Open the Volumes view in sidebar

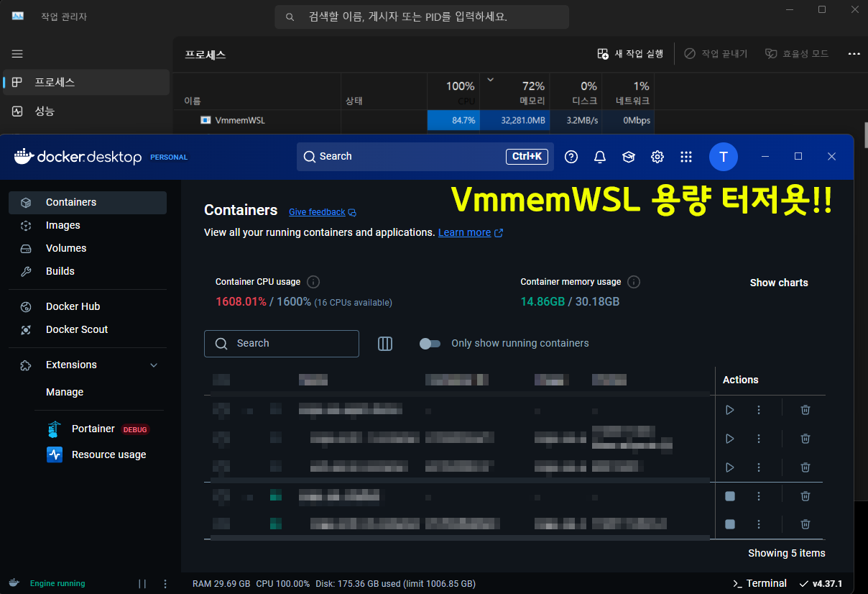[x=88, y=249]
